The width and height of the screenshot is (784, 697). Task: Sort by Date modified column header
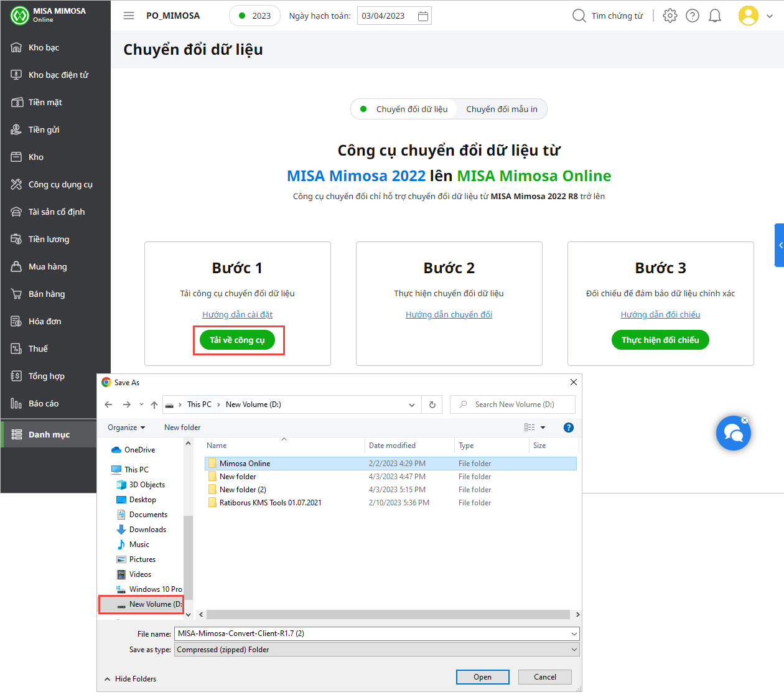tap(409, 446)
